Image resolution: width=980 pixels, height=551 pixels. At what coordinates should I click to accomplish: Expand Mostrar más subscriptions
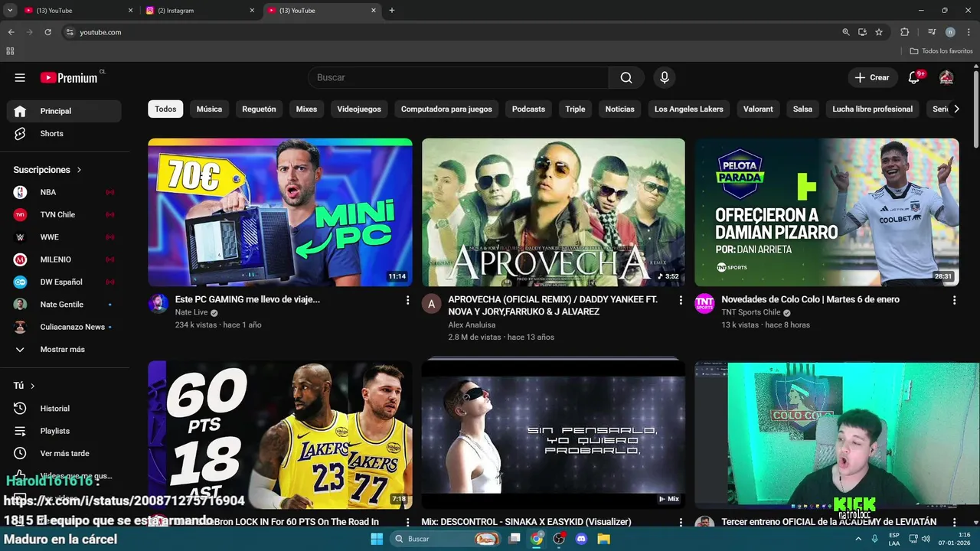pyautogui.click(x=64, y=350)
